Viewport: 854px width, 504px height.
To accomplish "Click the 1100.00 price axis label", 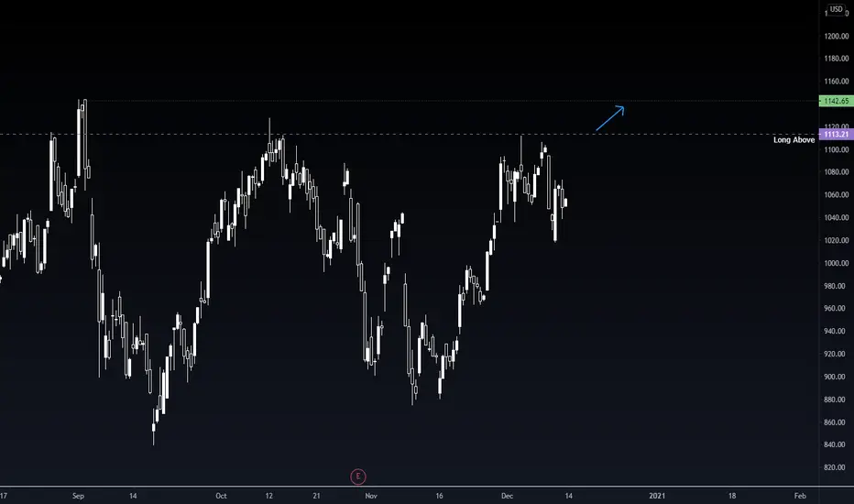I will [x=837, y=149].
